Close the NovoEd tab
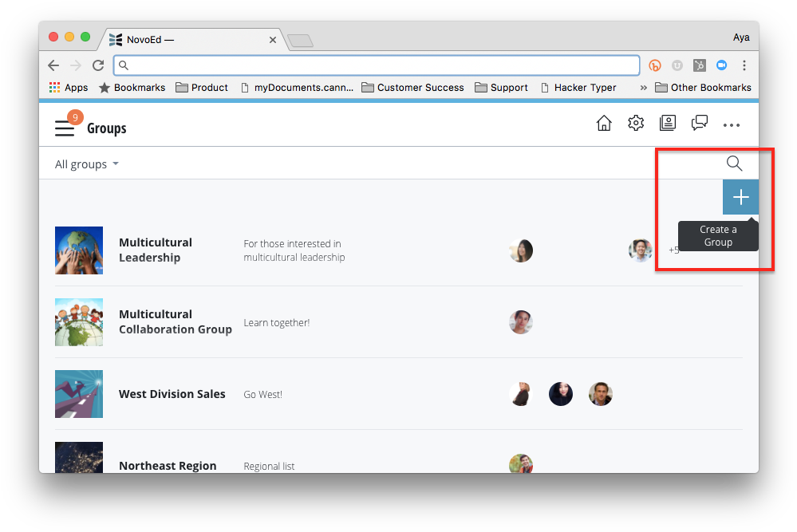 tap(272, 40)
